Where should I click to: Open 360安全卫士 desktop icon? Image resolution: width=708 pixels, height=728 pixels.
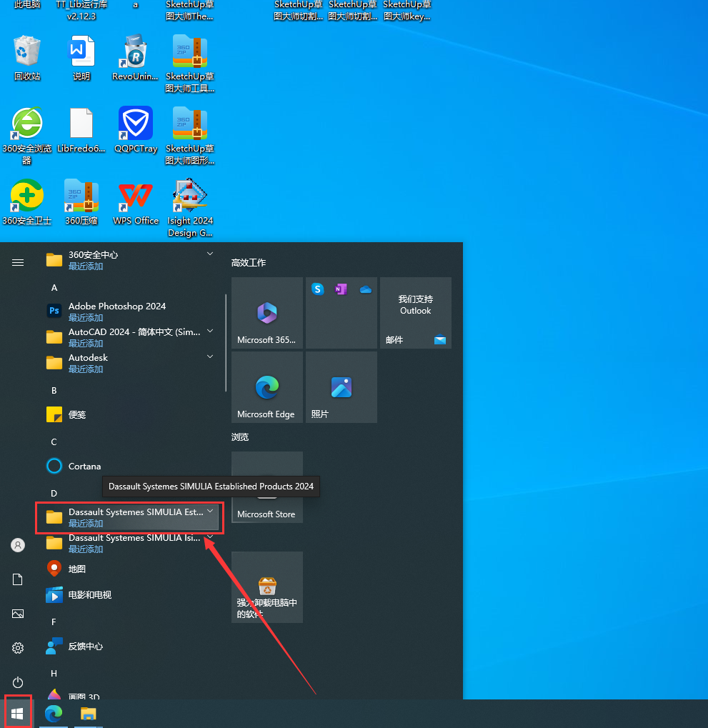27,203
